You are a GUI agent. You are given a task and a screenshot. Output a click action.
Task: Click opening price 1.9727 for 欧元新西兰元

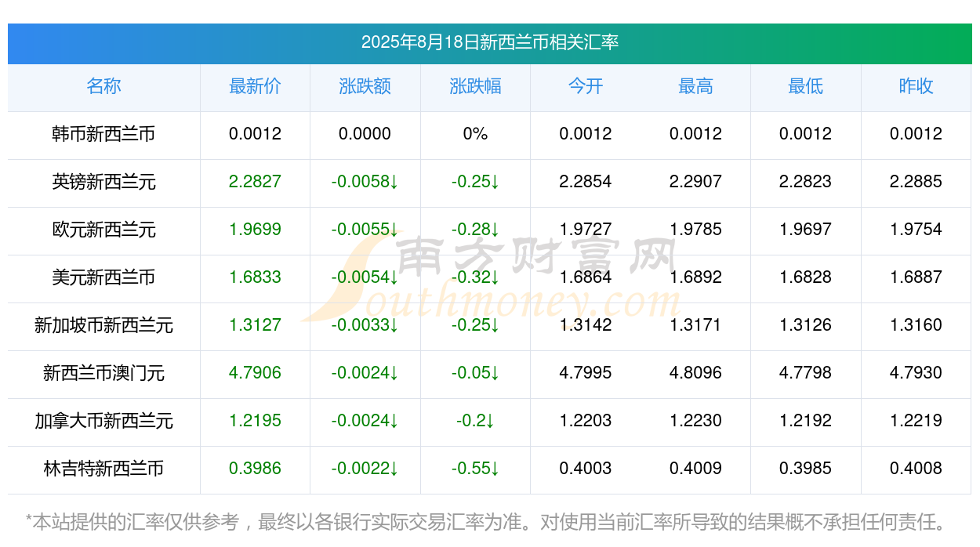[x=586, y=230]
